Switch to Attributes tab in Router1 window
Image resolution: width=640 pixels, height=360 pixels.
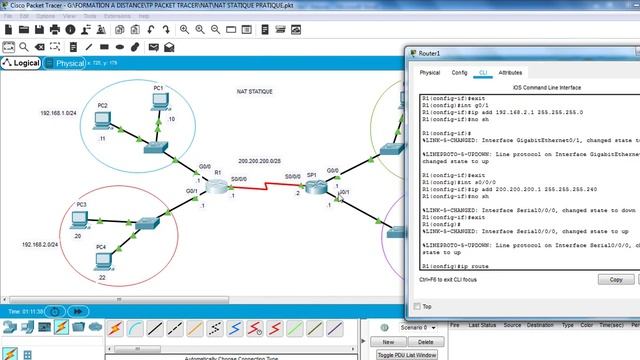tap(510, 73)
